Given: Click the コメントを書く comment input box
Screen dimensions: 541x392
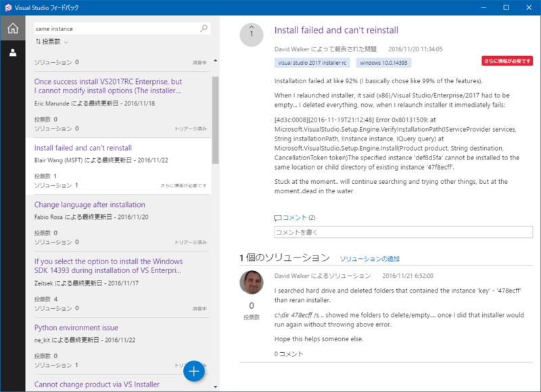Looking at the screenshot, I should (403, 232).
